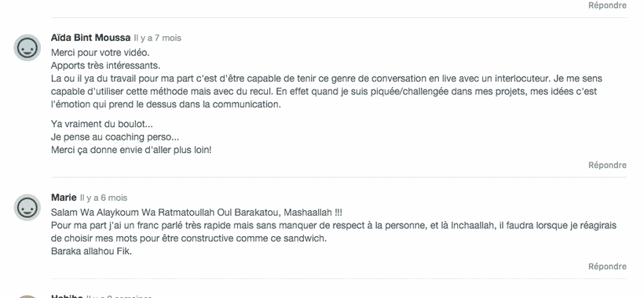Click Marie's greeting line starting "Salam Wa Alaykoum"
The height and width of the screenshot is (298, 644).
(196, 213)
